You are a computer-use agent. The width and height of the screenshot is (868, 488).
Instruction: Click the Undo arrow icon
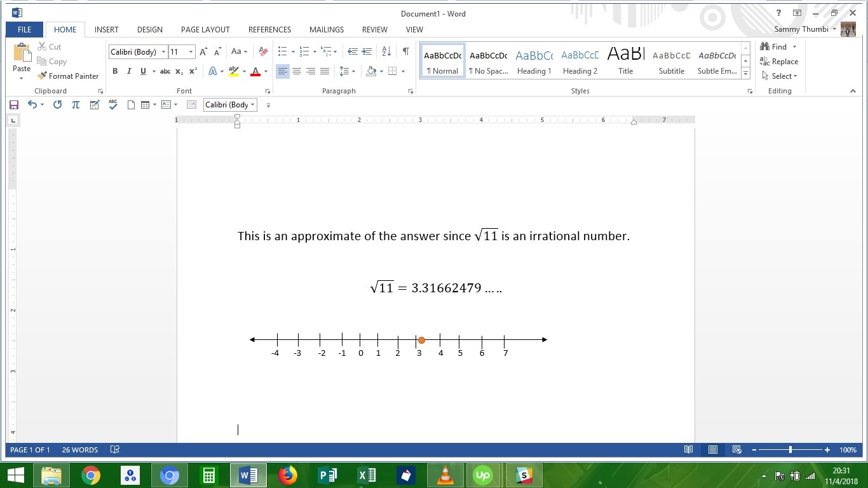32,105
